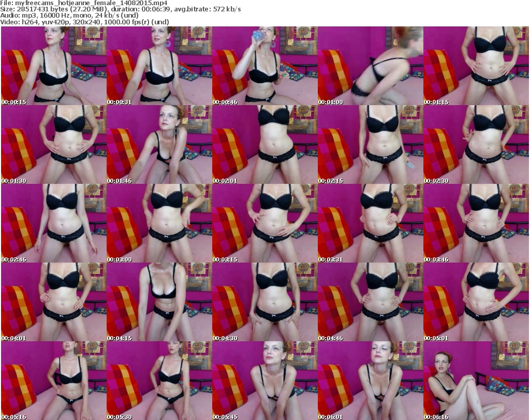Select the Audio mp3 info line

tap(69, 16)
